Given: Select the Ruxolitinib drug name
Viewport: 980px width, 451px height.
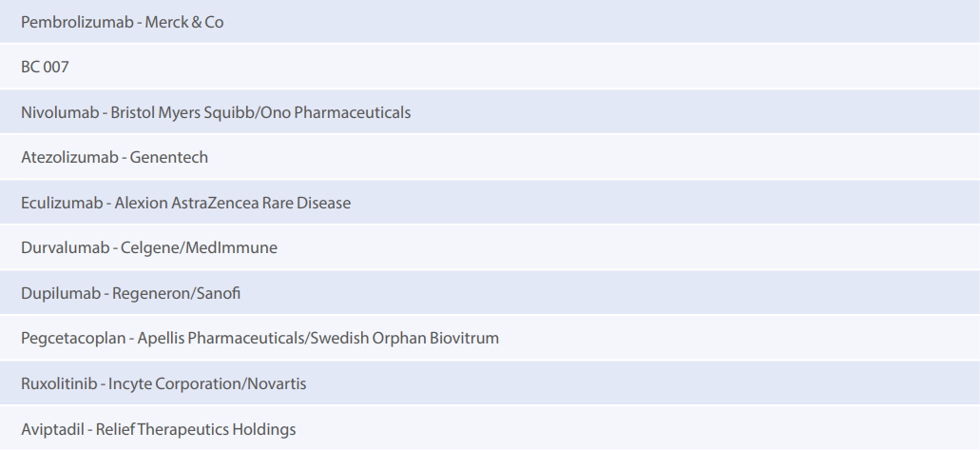Looking at the screenshot, I should 59,383.
